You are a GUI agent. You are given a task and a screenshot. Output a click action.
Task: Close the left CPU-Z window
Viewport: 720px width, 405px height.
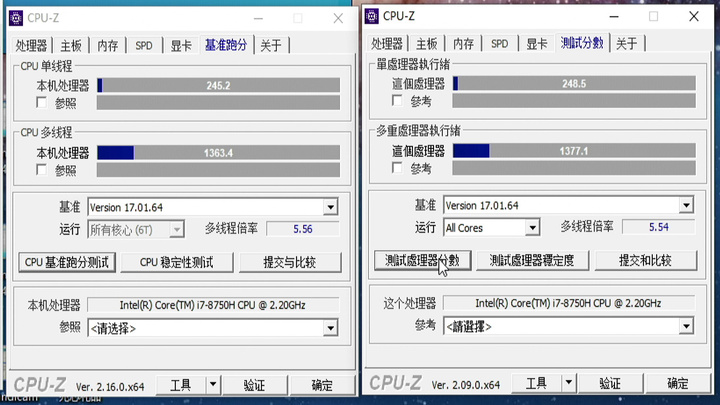[338, 18]
